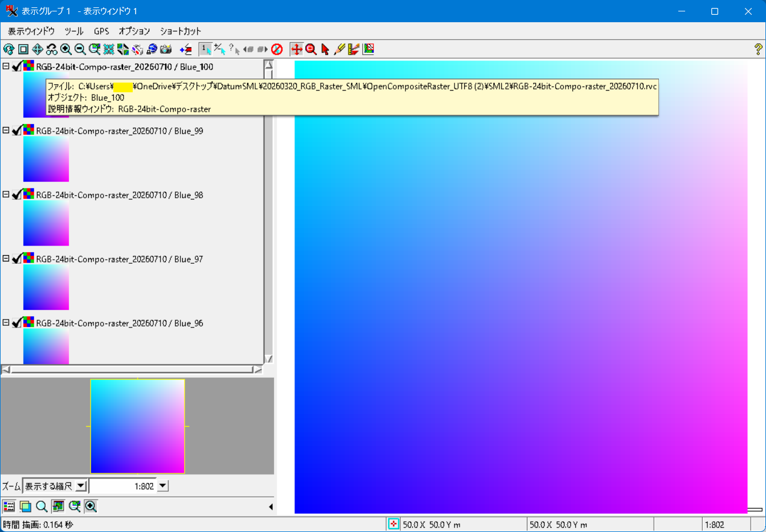This screenshot has width=766, height=532.
Task: Open the 1:802 scale dropdown arrow
Action: click(163, 486)
